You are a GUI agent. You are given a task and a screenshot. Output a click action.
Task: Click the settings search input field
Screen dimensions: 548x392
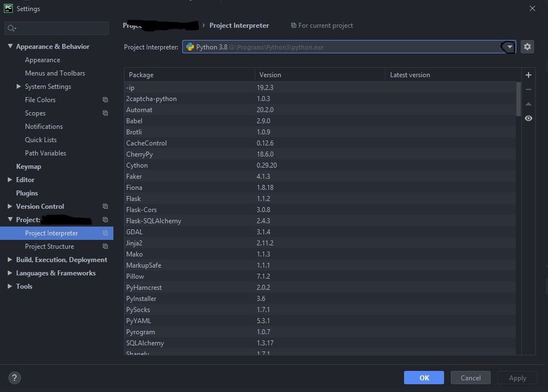point(57,28)
